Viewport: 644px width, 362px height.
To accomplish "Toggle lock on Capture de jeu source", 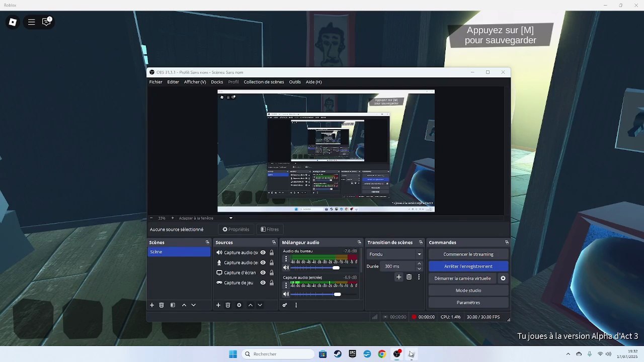I will (272, 283).
